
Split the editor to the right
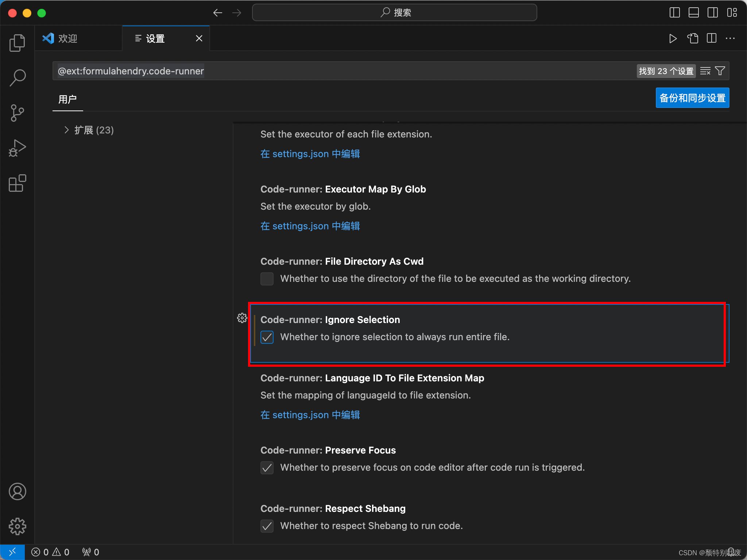712,38
